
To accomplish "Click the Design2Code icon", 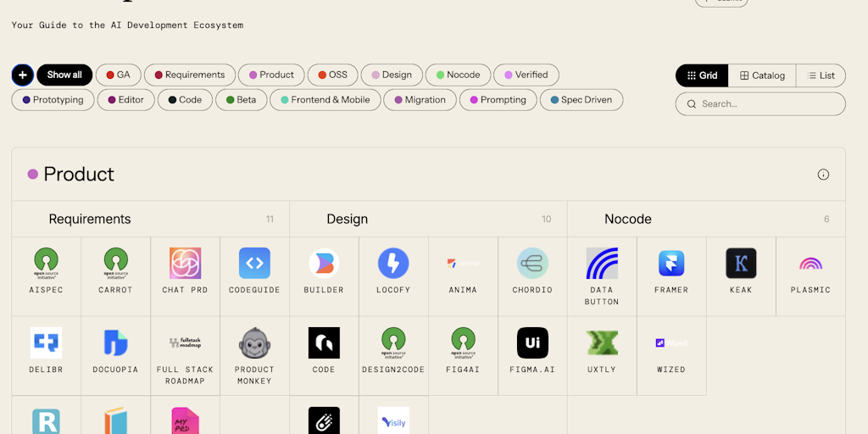I will tap(393, 342).
